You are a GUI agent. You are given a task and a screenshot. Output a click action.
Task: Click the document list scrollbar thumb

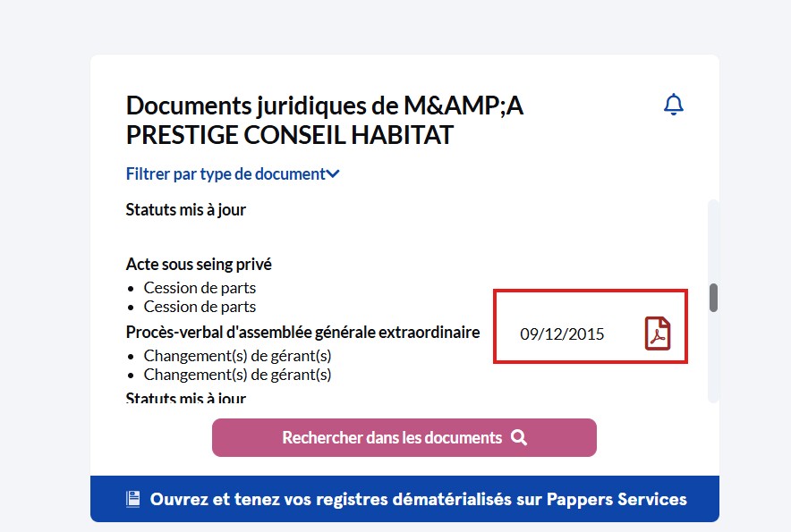click(713, 298)
